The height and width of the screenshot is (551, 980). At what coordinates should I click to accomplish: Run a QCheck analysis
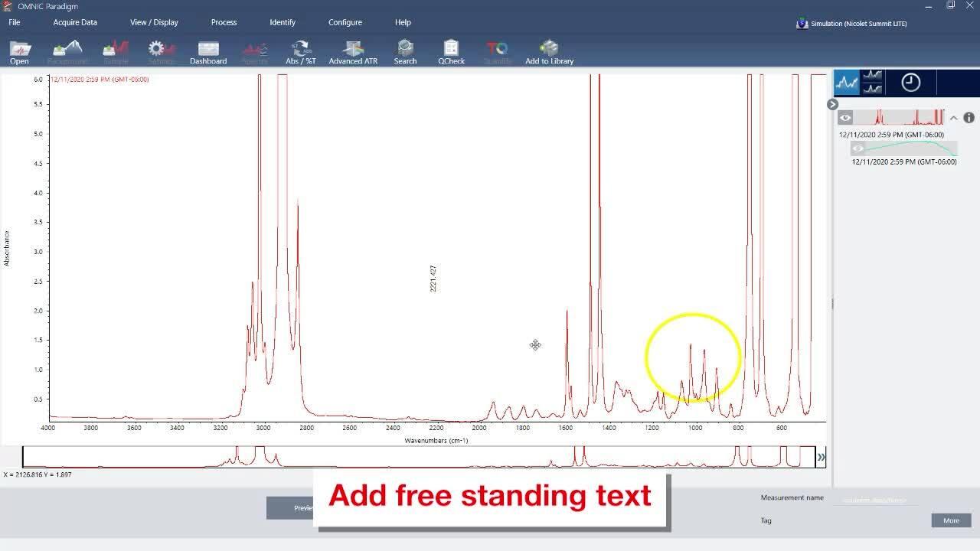click(451, 51)
